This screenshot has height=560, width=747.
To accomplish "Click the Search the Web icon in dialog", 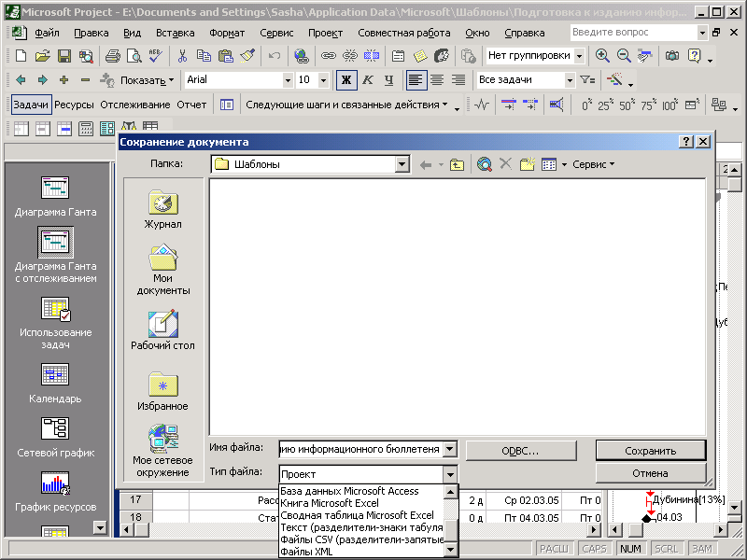I will tap(485, 165).
